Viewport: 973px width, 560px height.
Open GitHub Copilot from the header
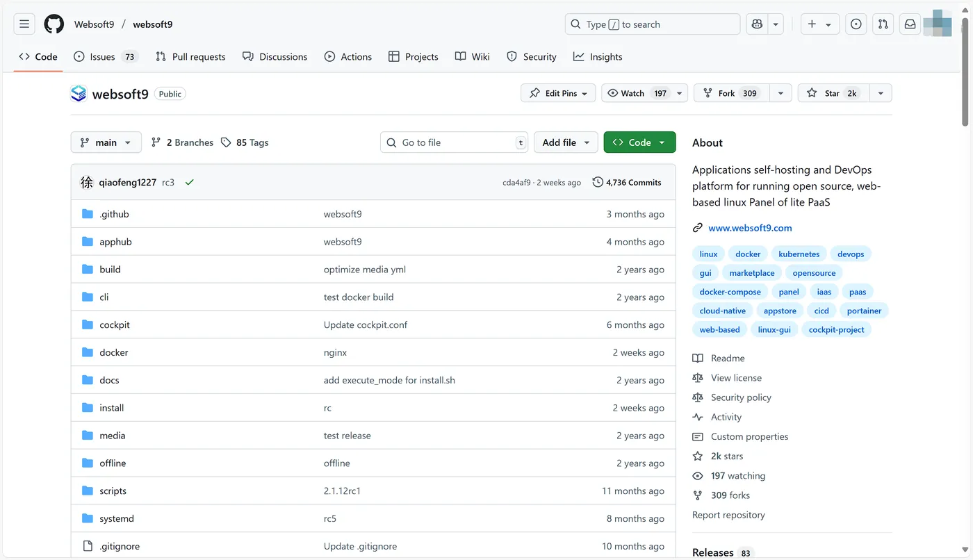point(756,23)
